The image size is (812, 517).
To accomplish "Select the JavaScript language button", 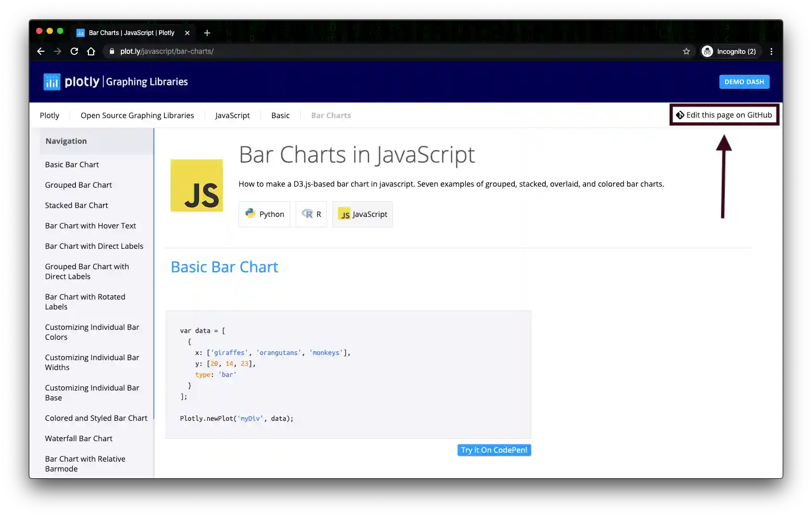I will click(363, 214).
